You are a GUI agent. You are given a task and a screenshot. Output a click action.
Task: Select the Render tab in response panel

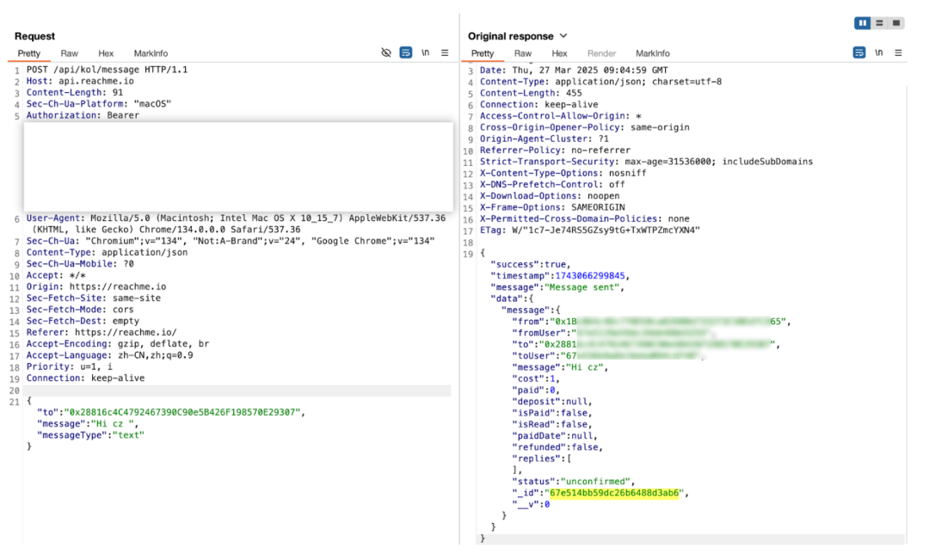pyautogui.click(x=601, y=53)
